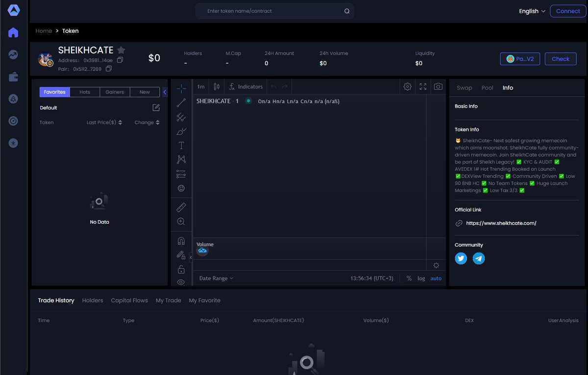This screenshot has width=588, height=375.
Task: Switch to the Holders tab
Action: point(92,300)
